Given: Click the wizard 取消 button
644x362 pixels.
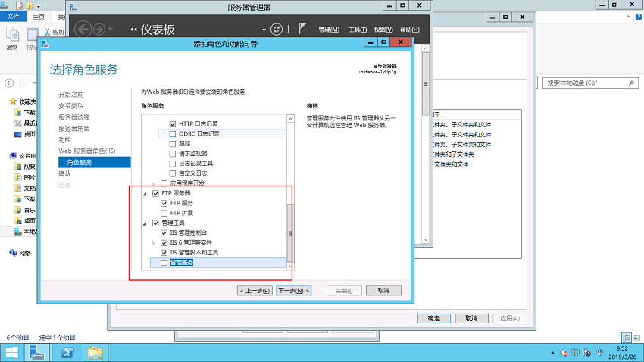Looking at the screenshot, I should pos(383,291).
